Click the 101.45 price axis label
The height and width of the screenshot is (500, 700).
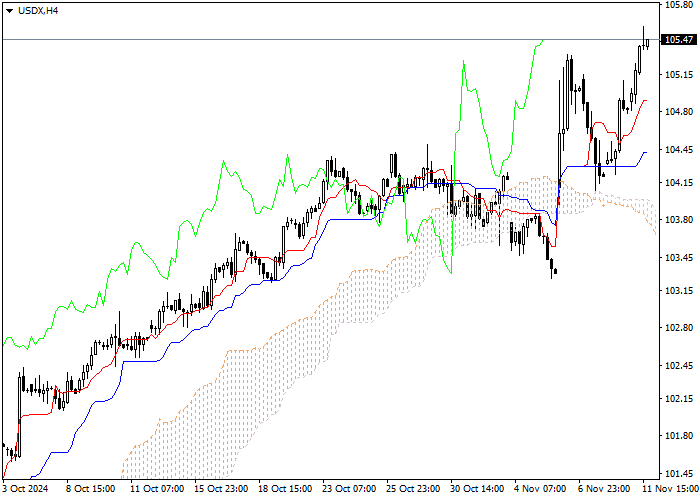pos(679,474)
